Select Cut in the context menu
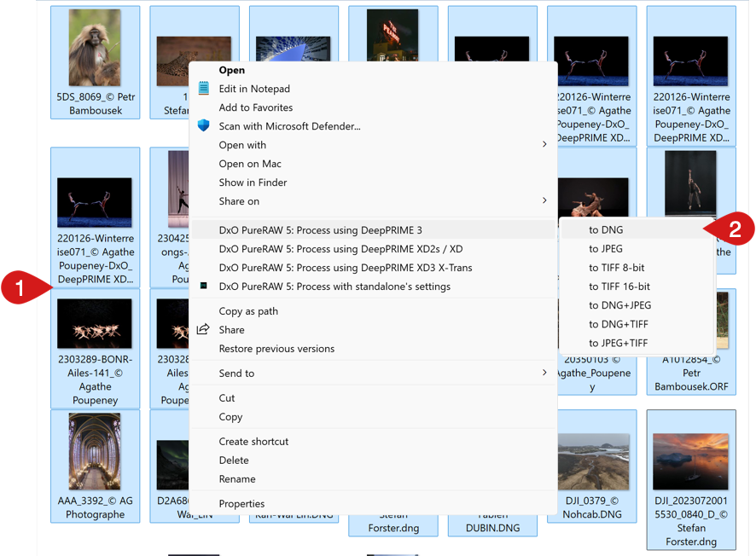The height and width of the screenshot is (556, 756). [227, 398]
